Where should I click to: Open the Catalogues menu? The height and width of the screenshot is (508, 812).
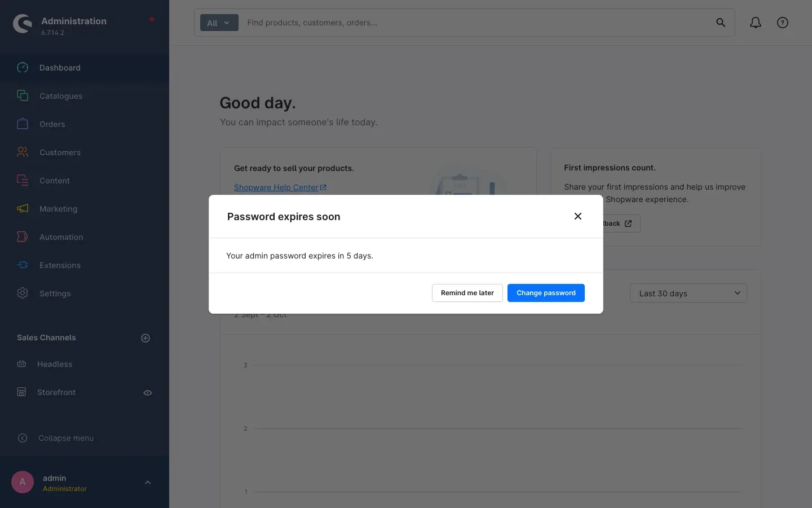(85, 96)
